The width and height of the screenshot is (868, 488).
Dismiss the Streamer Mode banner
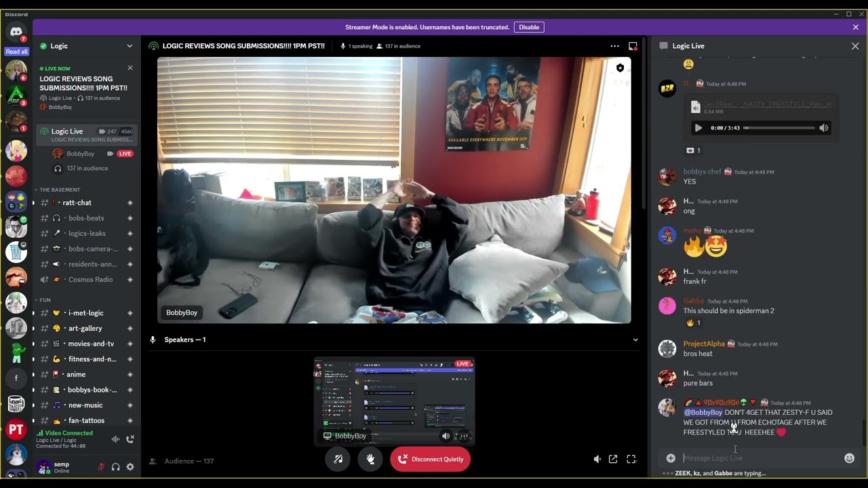pos(856,27)
